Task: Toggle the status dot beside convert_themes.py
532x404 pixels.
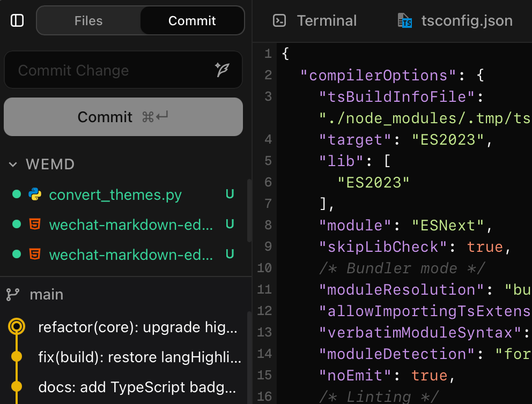Action: tap(16, 194)
